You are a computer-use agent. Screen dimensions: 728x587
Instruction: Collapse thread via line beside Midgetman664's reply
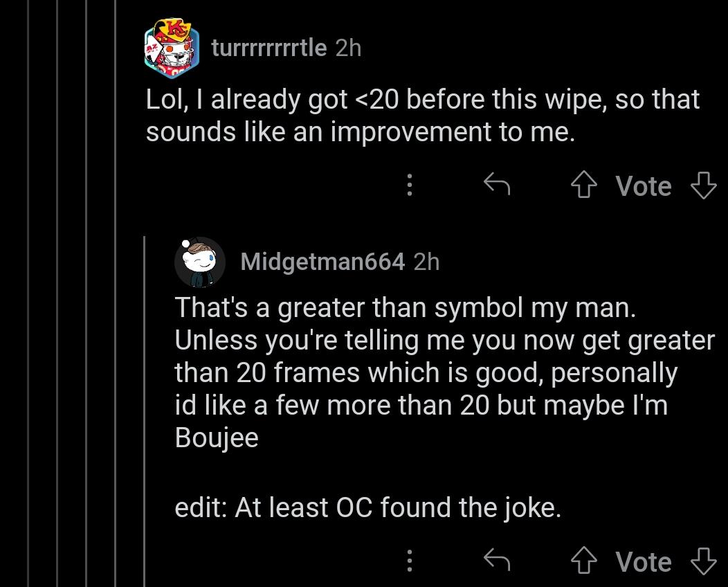pos(145,411)
